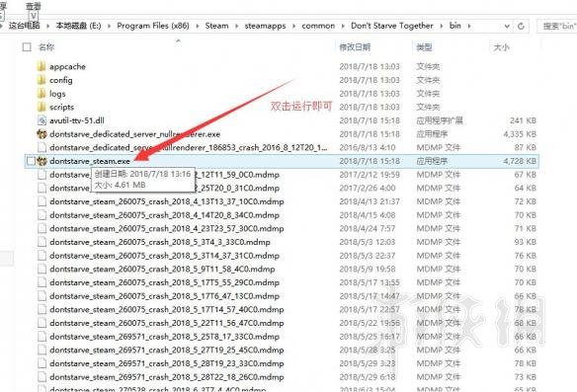
Task: Go to Don't Starve Together breadcrumb folder
Action: tap(392, 26)
